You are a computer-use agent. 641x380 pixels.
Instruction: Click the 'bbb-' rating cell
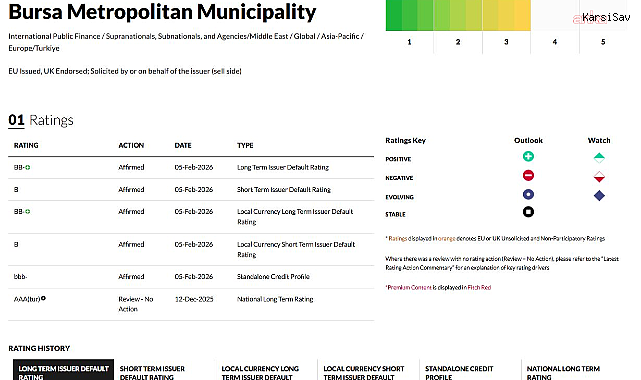point(20,277)
